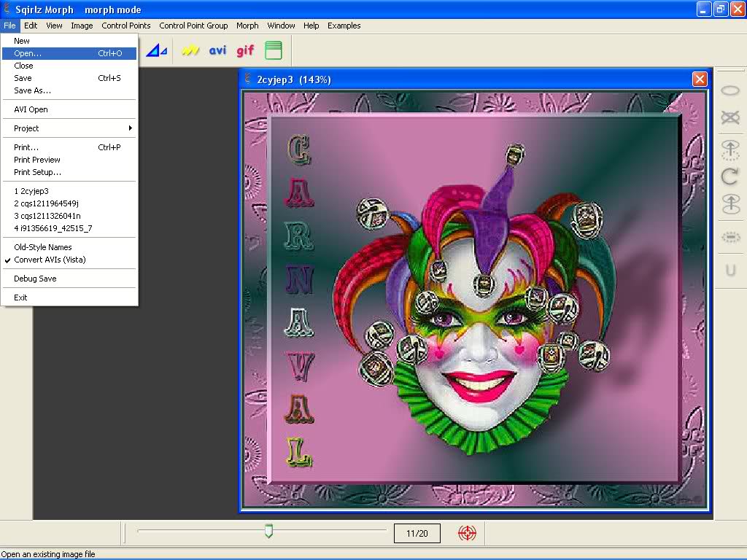
Task: Open recent file 4 i91356619_42515_7
Action: (x=69, y=228)
